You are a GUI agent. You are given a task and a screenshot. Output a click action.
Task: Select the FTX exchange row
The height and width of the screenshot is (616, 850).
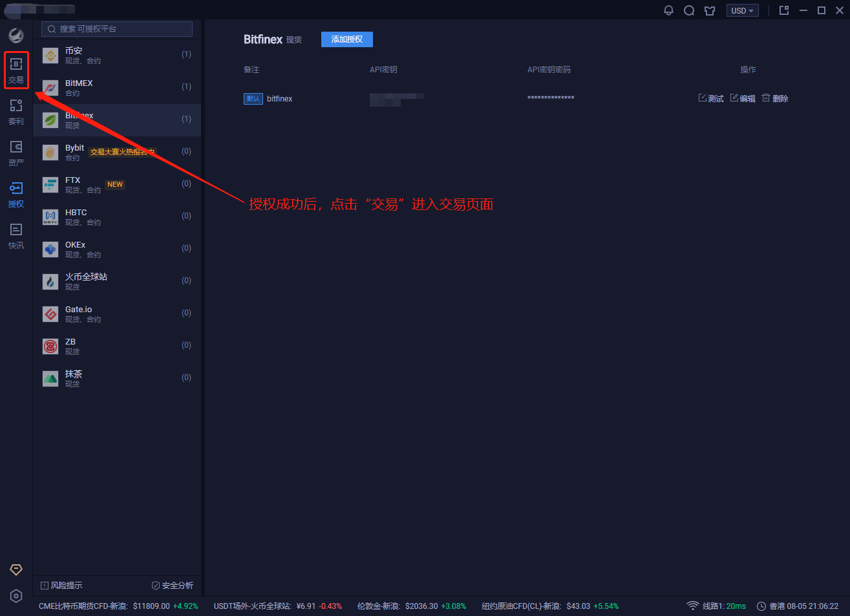[117, 185]
